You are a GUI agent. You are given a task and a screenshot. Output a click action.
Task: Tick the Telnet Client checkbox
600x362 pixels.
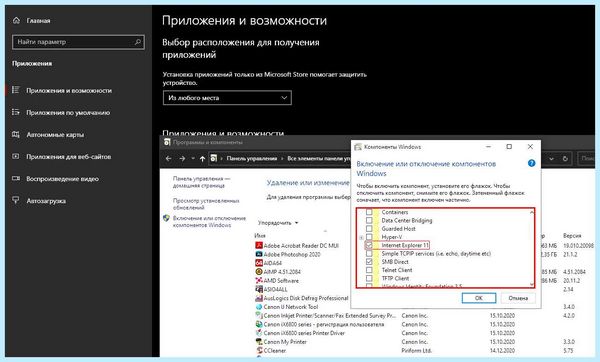click(x=369, y=270)
